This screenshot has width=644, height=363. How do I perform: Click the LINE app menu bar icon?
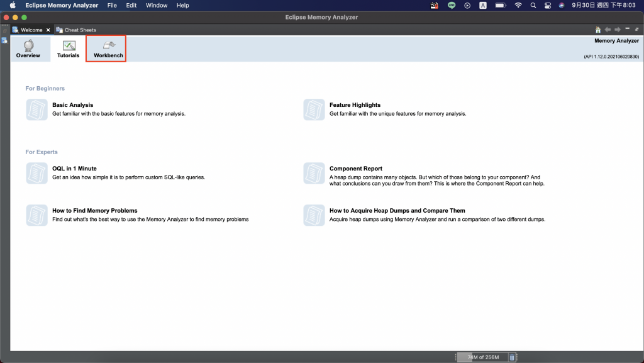[x=452, y=5]
